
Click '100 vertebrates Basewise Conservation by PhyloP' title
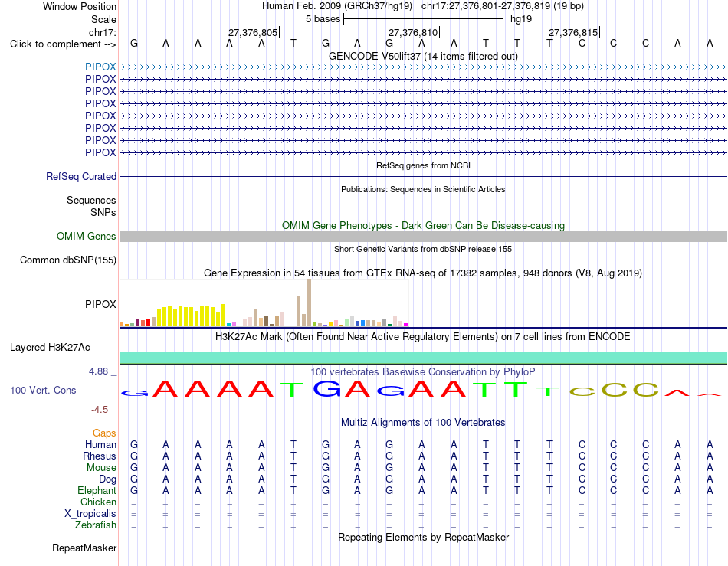423,371
